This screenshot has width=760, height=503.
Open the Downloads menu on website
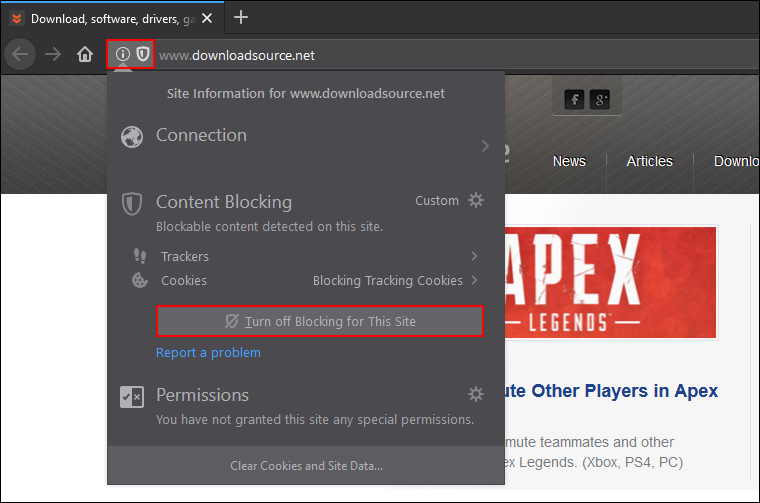pos(736,161)
